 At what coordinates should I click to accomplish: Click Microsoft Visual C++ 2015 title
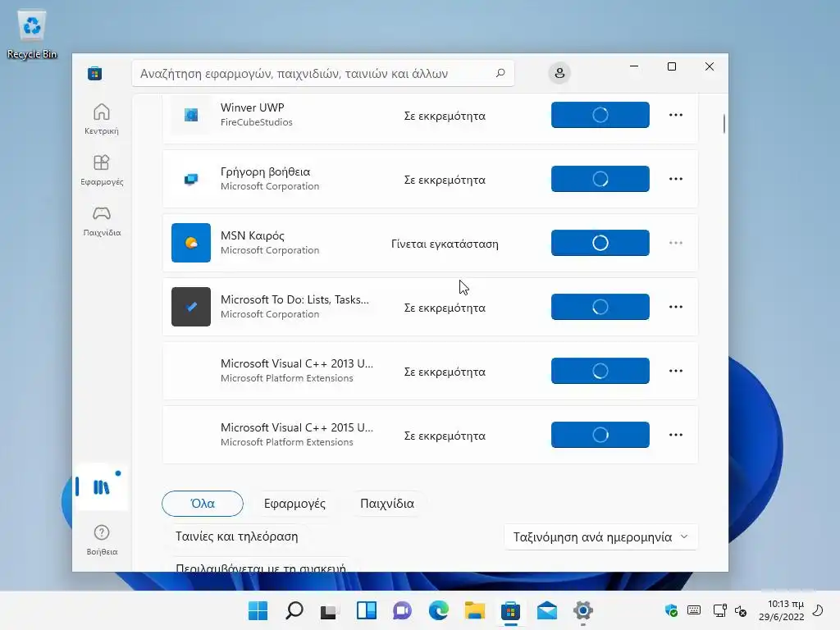tap(297, 427)
